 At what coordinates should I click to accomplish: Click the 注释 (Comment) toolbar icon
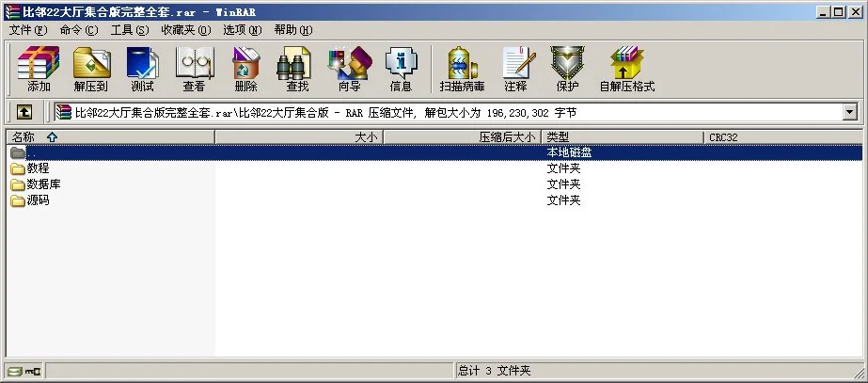click(515, 69)
